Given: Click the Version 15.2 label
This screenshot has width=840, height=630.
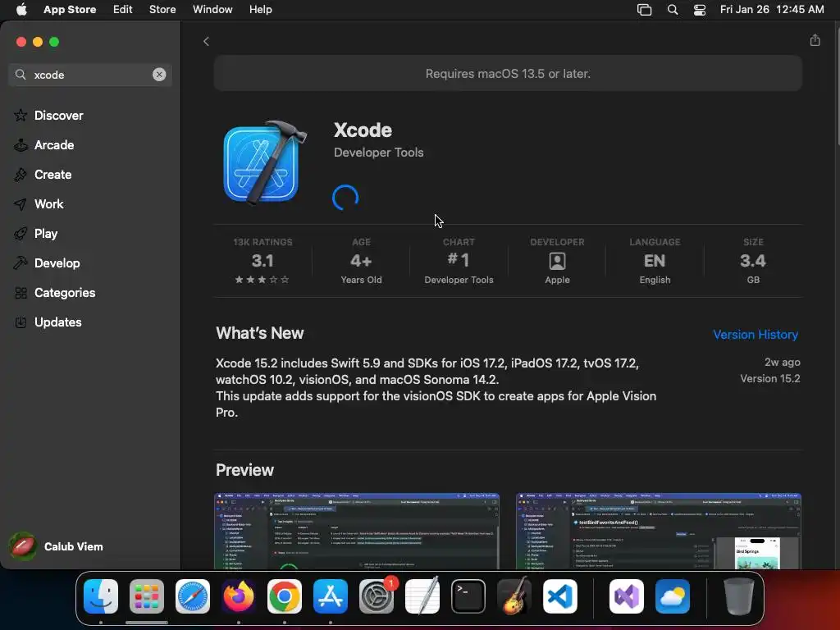Looking at the screenshot, I should coord(769,378).
